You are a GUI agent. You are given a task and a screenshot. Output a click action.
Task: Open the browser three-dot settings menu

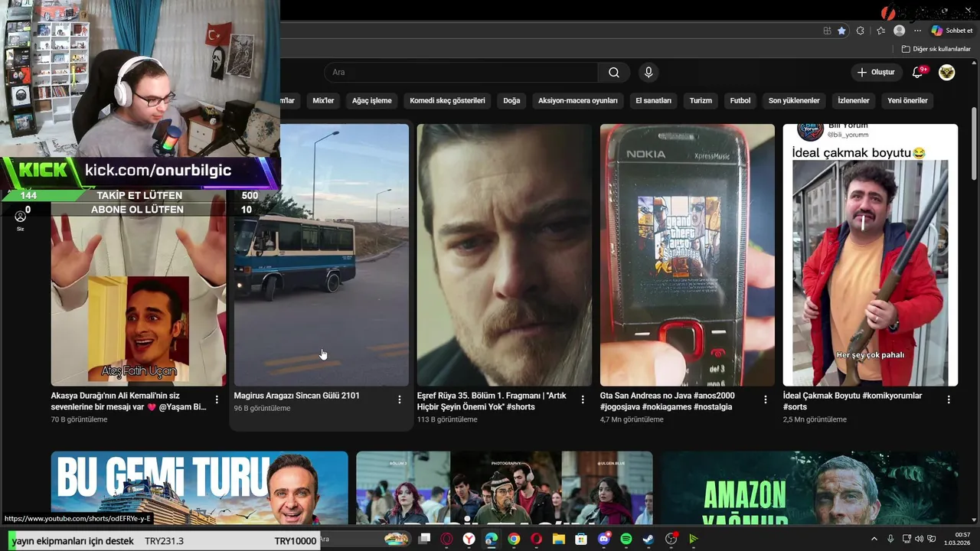point(917,31)
